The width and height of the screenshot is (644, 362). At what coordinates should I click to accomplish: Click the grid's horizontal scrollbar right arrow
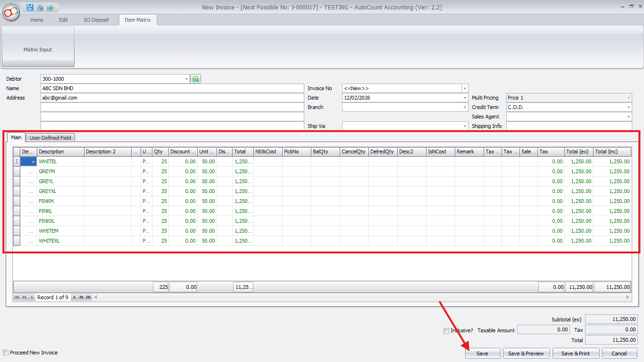627,297
